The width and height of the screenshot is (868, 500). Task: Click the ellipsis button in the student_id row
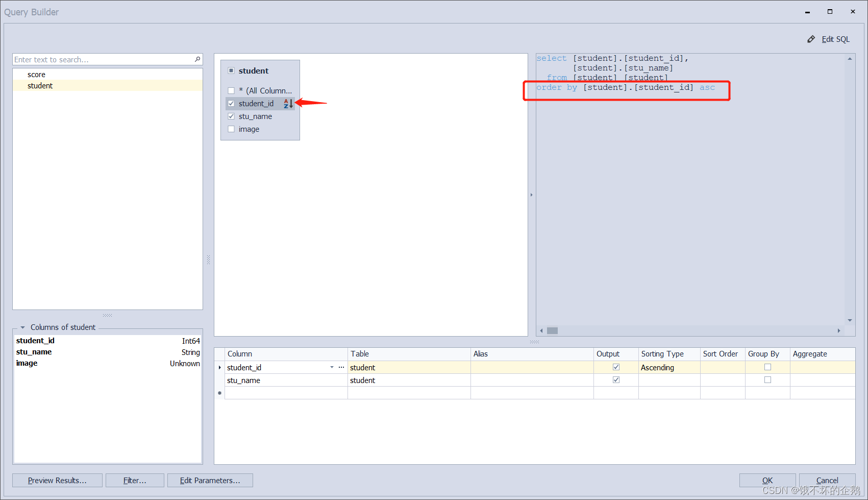click(x=341, y=367)
